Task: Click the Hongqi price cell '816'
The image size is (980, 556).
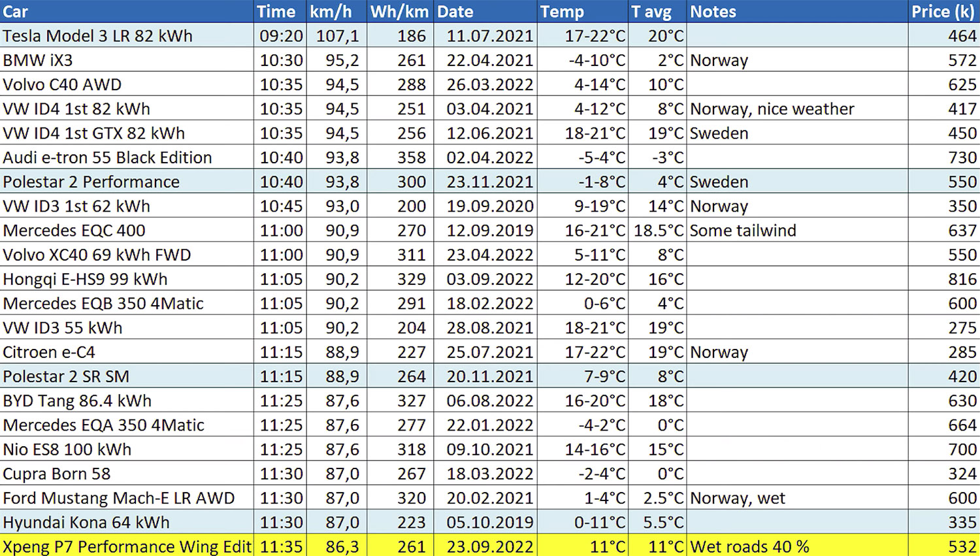Action: [945, 278]
